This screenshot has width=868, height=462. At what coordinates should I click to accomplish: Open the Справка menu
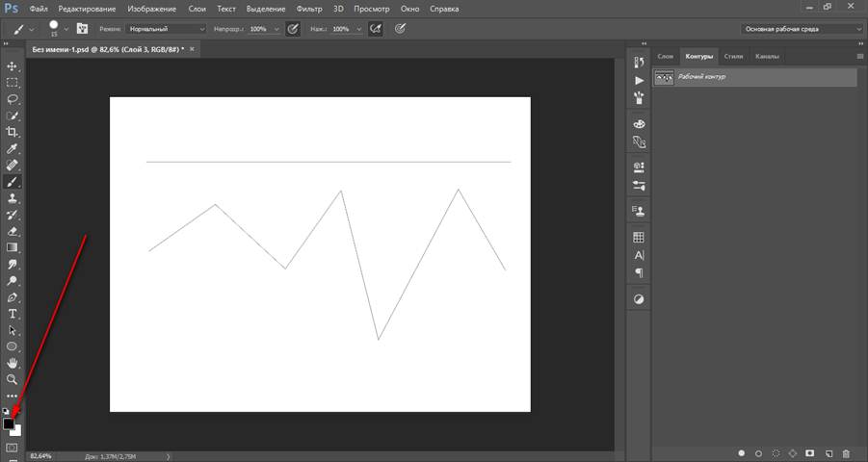(444, 9)
